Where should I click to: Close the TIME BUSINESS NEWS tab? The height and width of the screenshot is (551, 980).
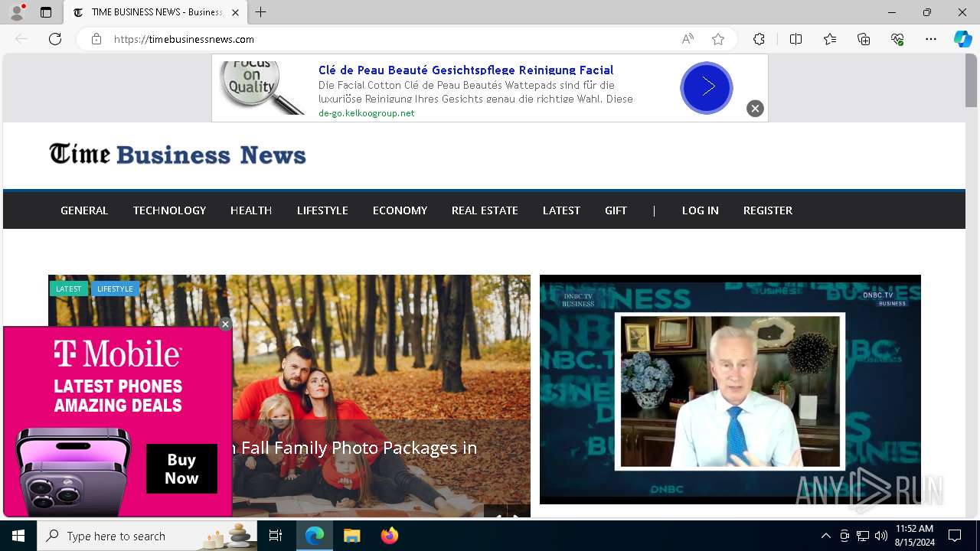(x=235, y=12)
